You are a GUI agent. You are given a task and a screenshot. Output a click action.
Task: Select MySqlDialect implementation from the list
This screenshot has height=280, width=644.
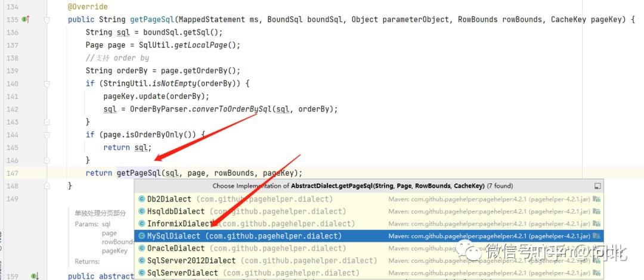(369, 236)
